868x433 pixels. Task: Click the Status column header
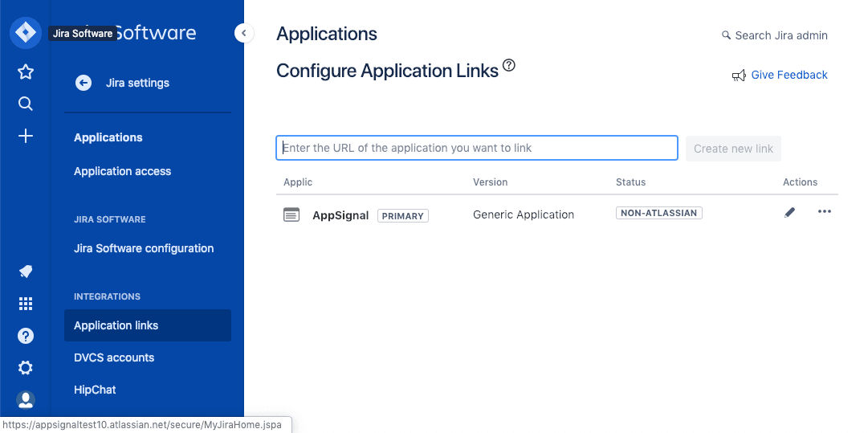pos(630,182)
